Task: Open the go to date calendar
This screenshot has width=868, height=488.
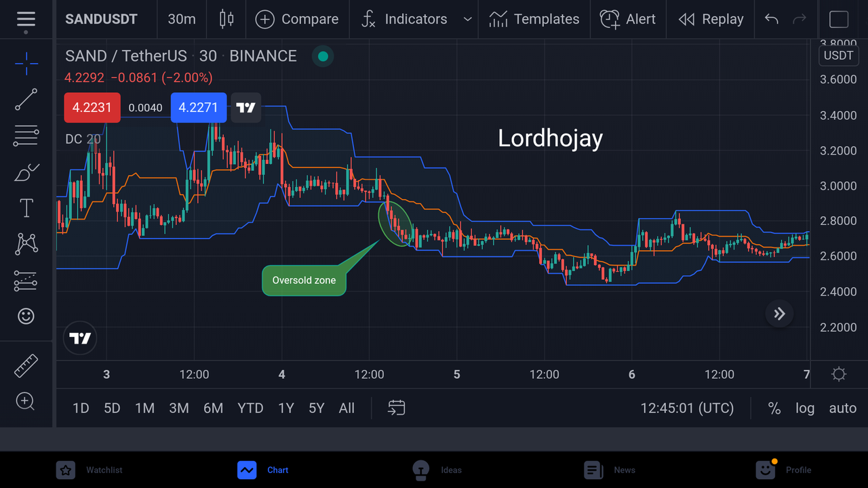Action: point(397,407)
